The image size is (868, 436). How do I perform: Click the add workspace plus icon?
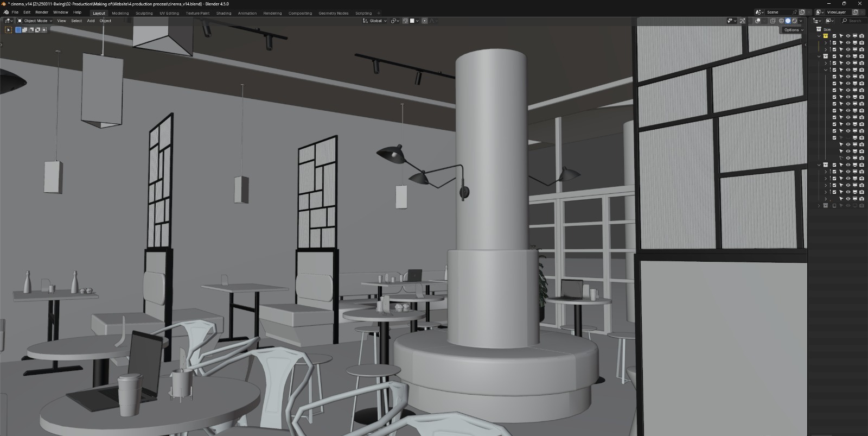click(x=379, y=13)
